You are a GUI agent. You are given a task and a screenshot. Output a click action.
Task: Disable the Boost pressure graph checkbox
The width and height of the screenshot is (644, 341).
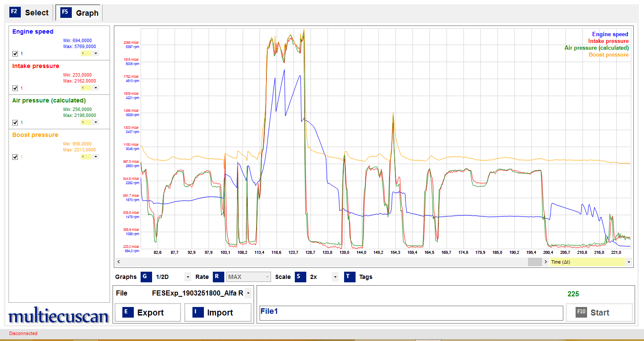15,157
